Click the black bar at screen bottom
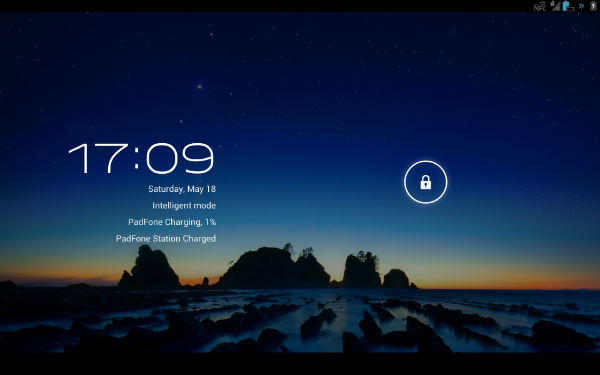This screenshot has width=600, height=375. (300, 364)
